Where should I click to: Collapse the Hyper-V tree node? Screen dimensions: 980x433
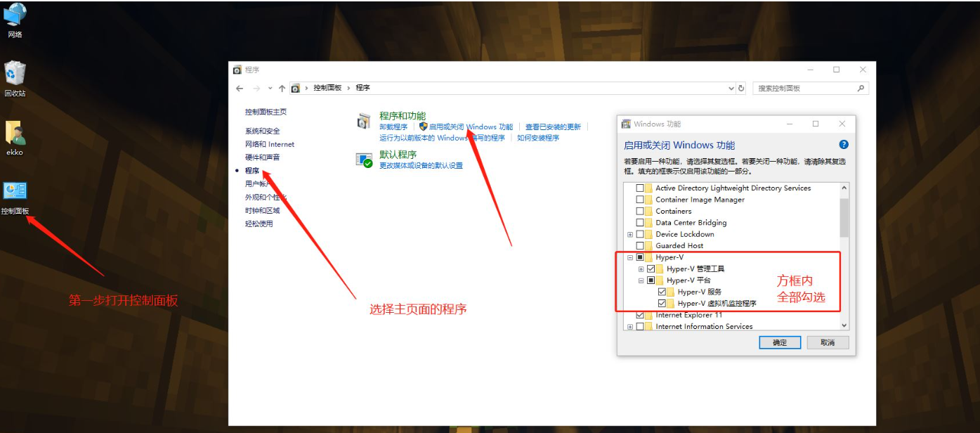(632, 257)
